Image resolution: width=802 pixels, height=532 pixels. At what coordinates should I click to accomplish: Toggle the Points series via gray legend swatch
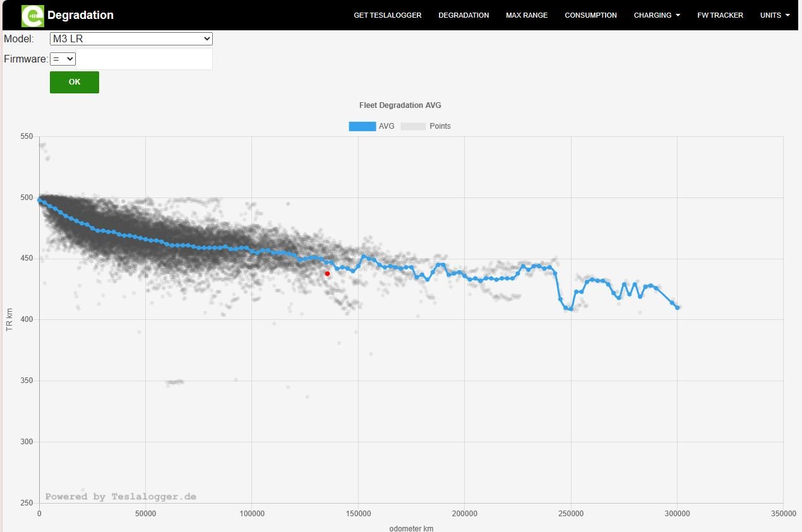[x=414, y=126]
